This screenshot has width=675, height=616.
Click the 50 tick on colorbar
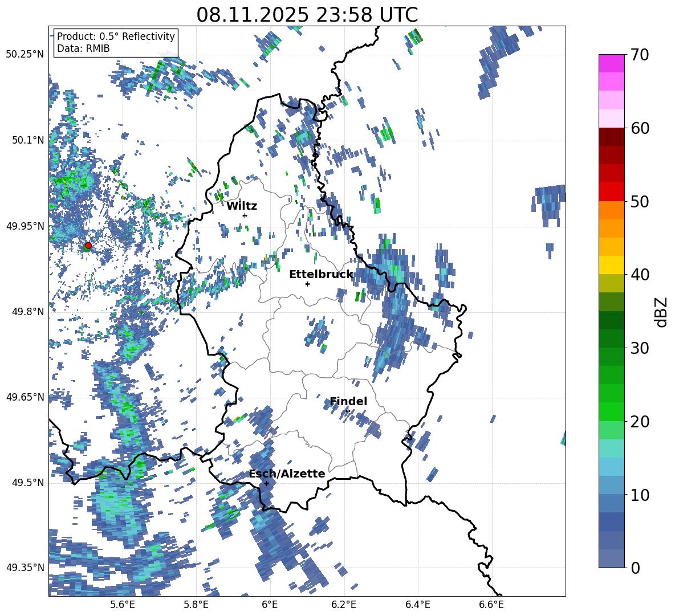point(639,201)
